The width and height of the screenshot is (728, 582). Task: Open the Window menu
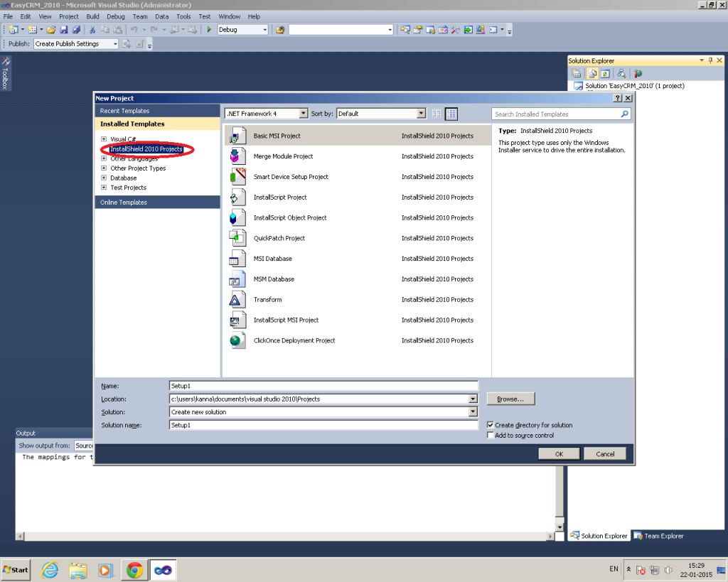[230, 16]
